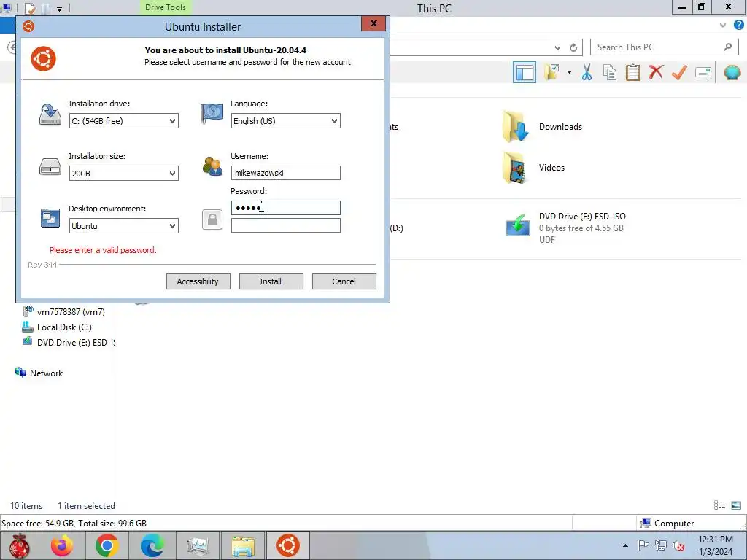Cut with the scissors toolbar icon
747x560 pixels.
[587, 72]
